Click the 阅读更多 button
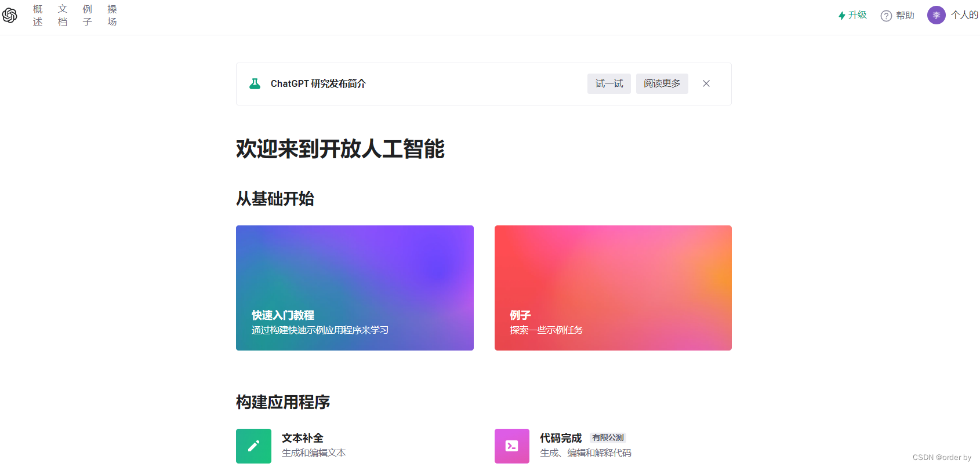 point(662,83)
